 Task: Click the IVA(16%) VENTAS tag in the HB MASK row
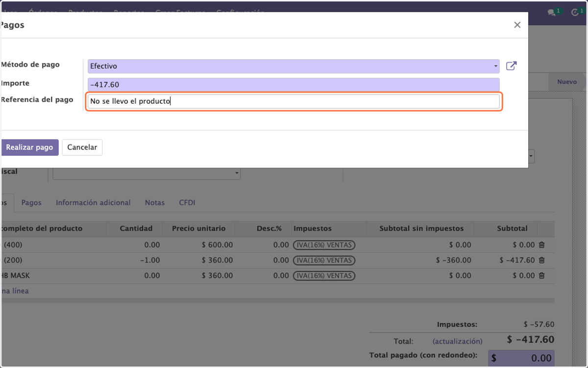[x=324, y=276]
